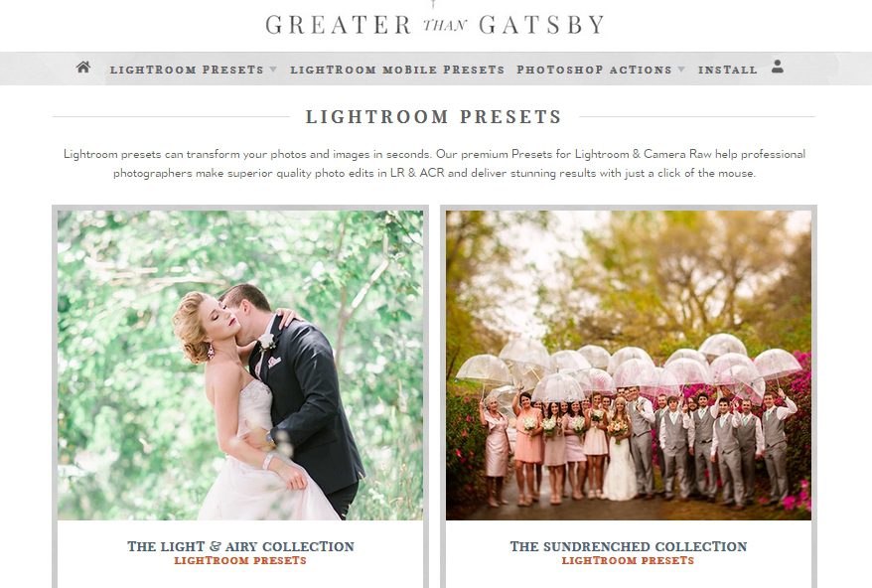Open the Light & Airy couple photo
The image size is (872, 588).
[240, 365]
